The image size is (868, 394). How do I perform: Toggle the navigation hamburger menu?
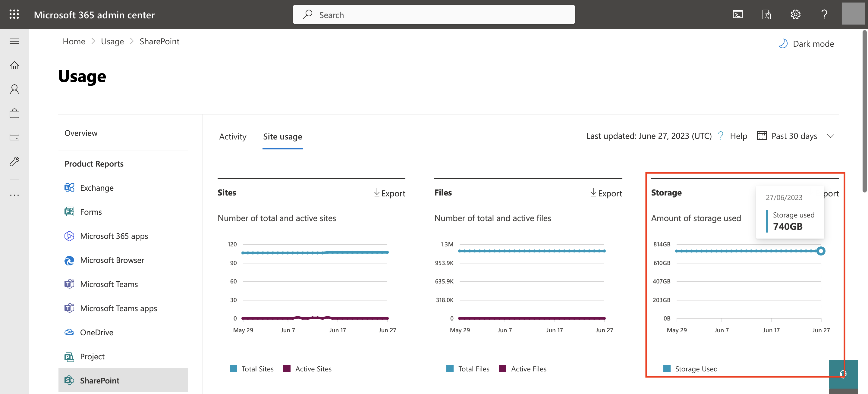pyautogui.click(x=14, y=42)
